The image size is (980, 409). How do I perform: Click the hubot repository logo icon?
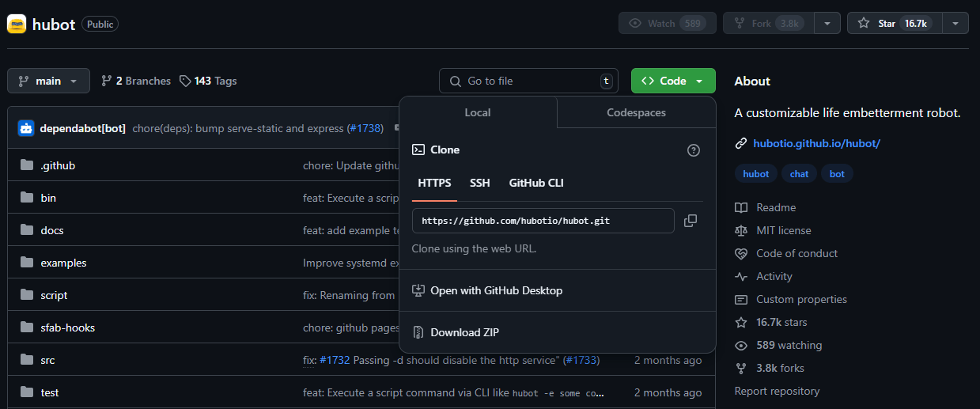coord(17,24)
